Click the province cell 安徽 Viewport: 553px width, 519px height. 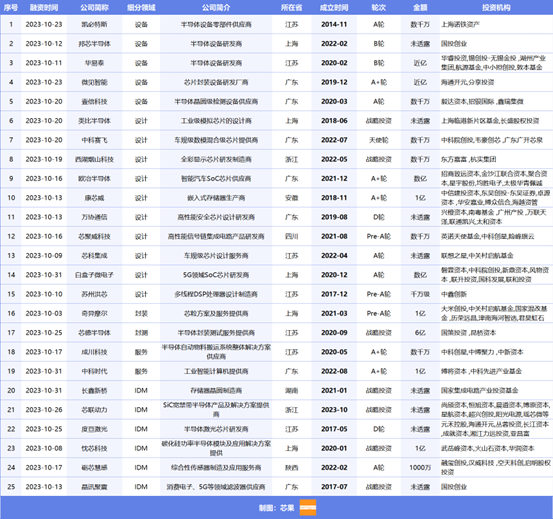(x=291, y=198)
